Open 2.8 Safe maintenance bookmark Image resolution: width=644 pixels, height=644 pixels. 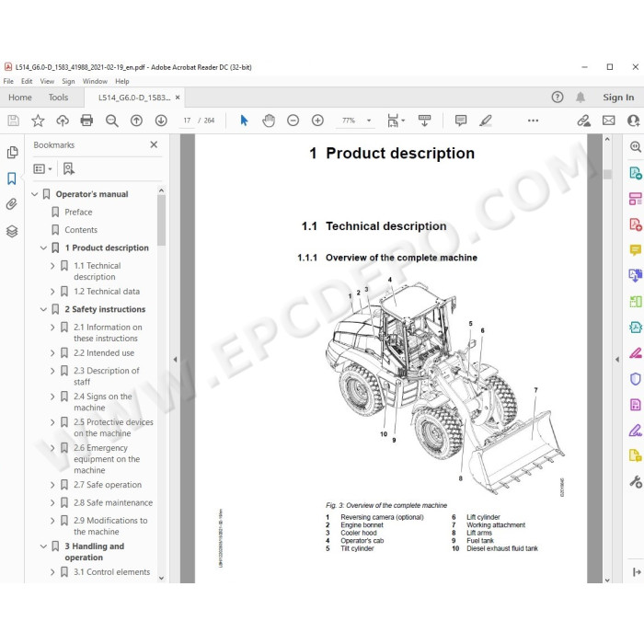113,502
